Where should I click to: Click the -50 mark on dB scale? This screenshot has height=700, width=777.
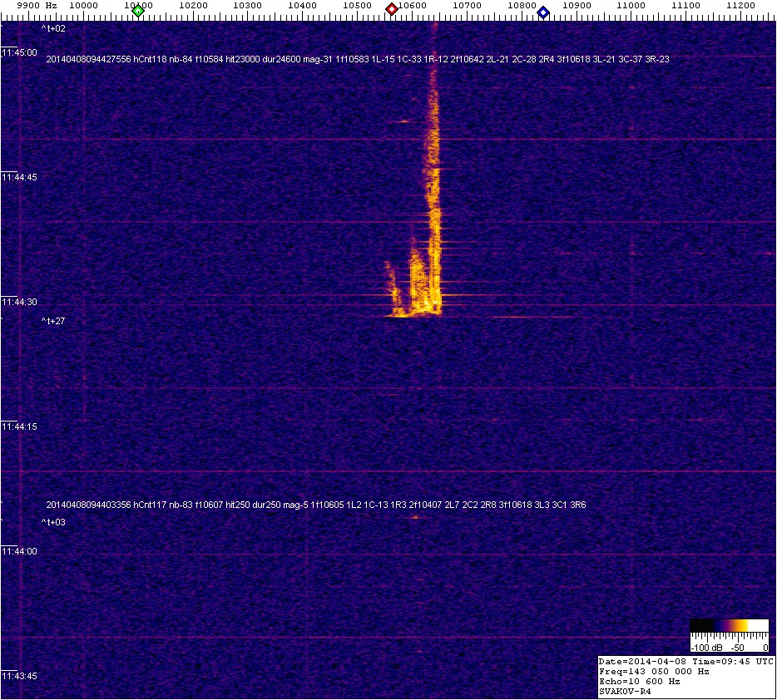(x=737, y=647)
